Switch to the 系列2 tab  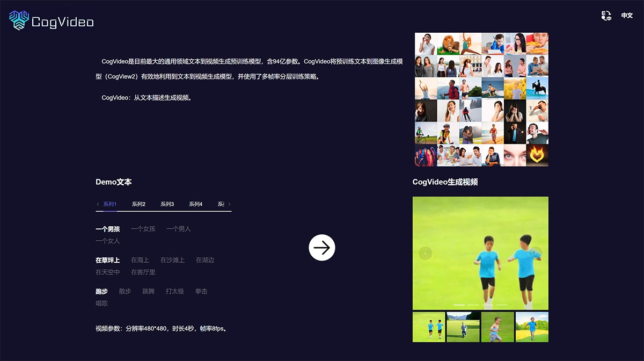(x=138, y=204)
